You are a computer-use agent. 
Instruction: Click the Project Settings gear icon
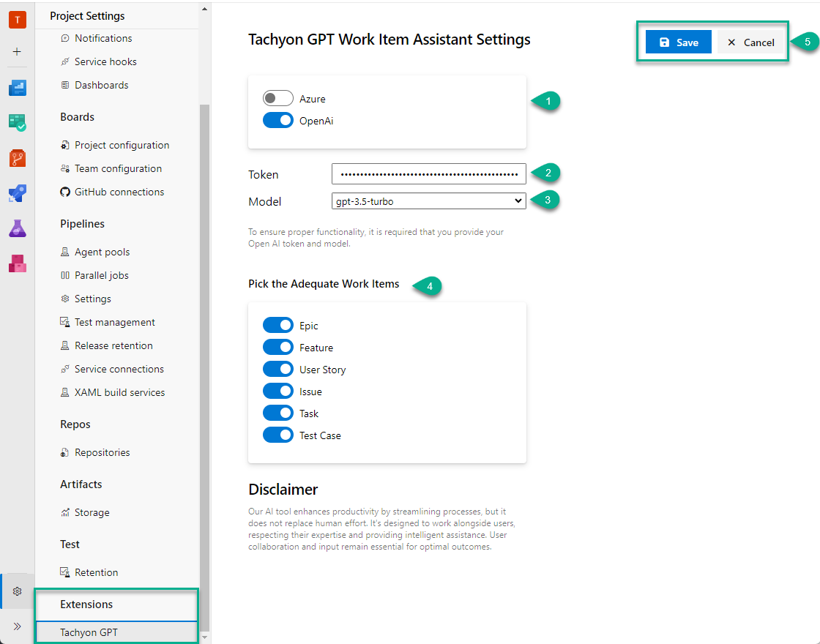[18, 591]
